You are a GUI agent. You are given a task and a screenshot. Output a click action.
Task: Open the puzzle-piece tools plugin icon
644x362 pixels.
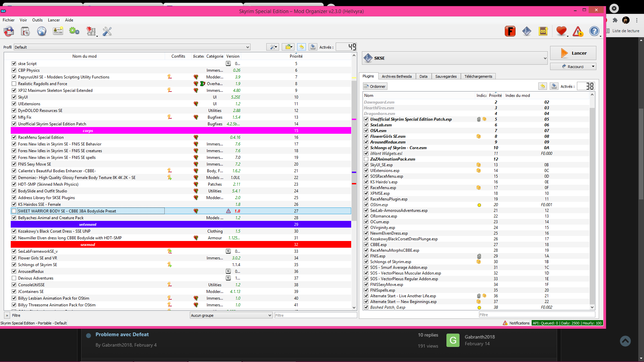[91, 32]
